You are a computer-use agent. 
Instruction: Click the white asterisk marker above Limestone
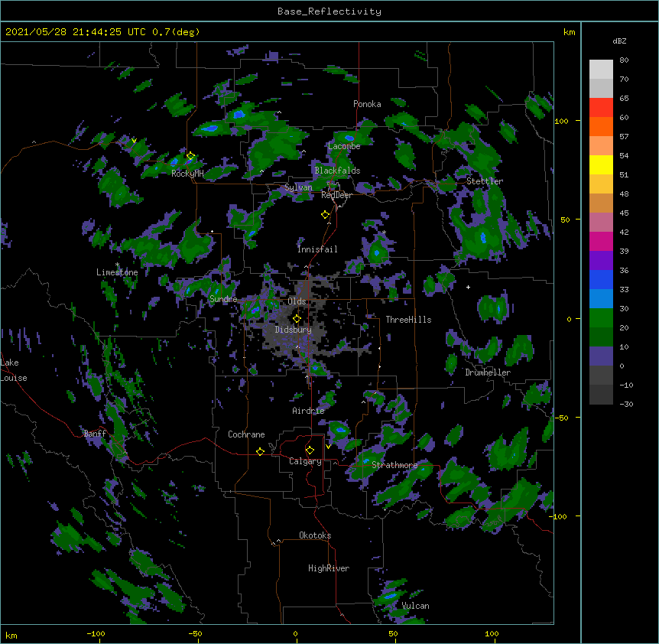coord(117,265)
